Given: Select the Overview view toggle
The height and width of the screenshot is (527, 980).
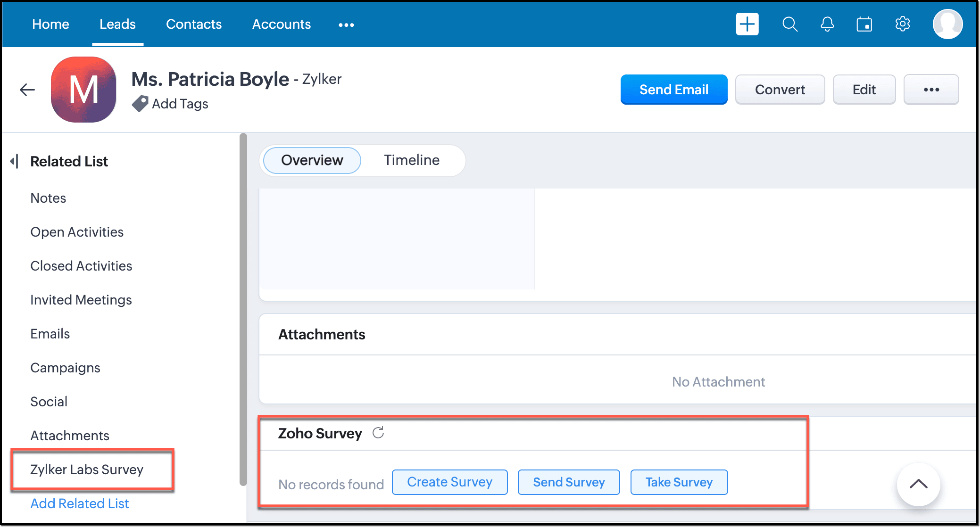Looking at the screenshot, I should tap(312, 160).
